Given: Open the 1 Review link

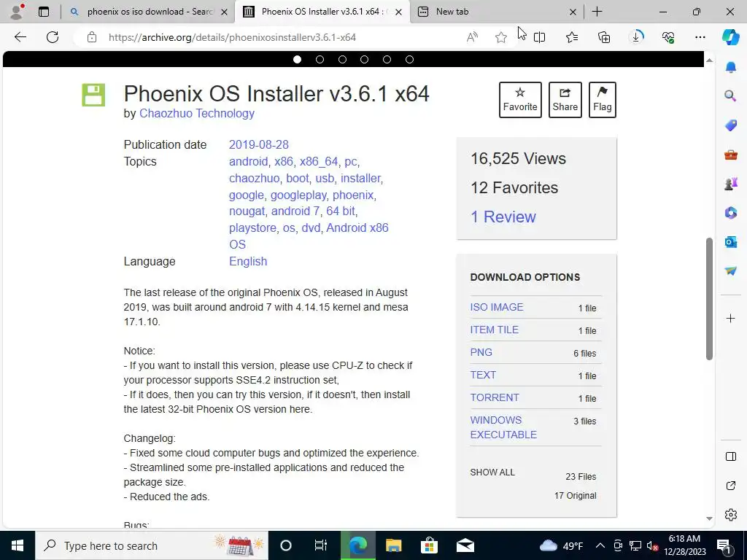Looking at the screenshot, I should [x=503, y=217].
